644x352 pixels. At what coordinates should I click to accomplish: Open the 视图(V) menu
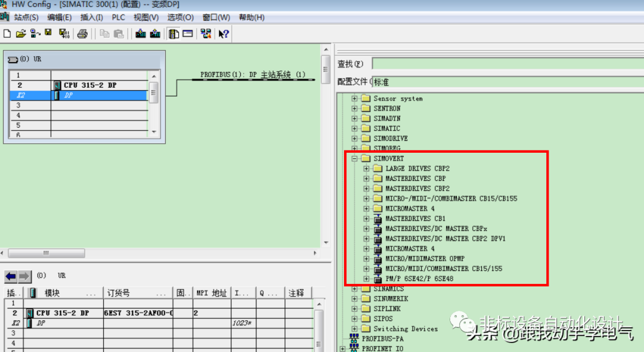(x=145, y=17)
